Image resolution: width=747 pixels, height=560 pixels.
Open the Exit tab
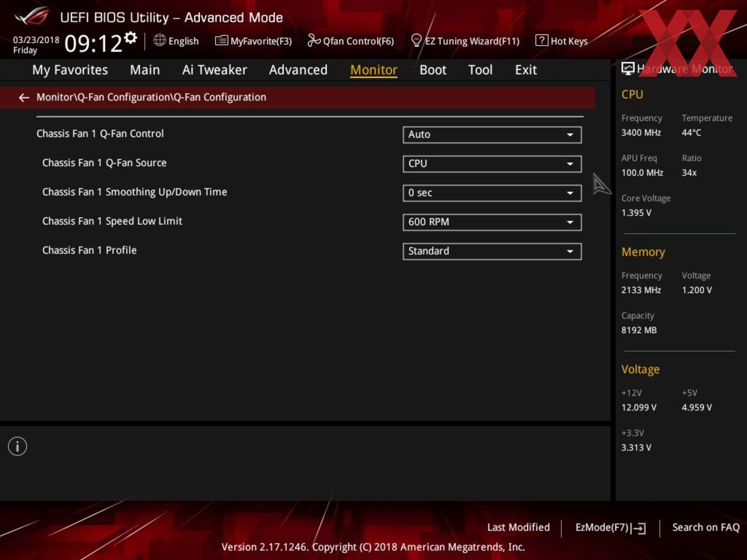click(526, 70)
